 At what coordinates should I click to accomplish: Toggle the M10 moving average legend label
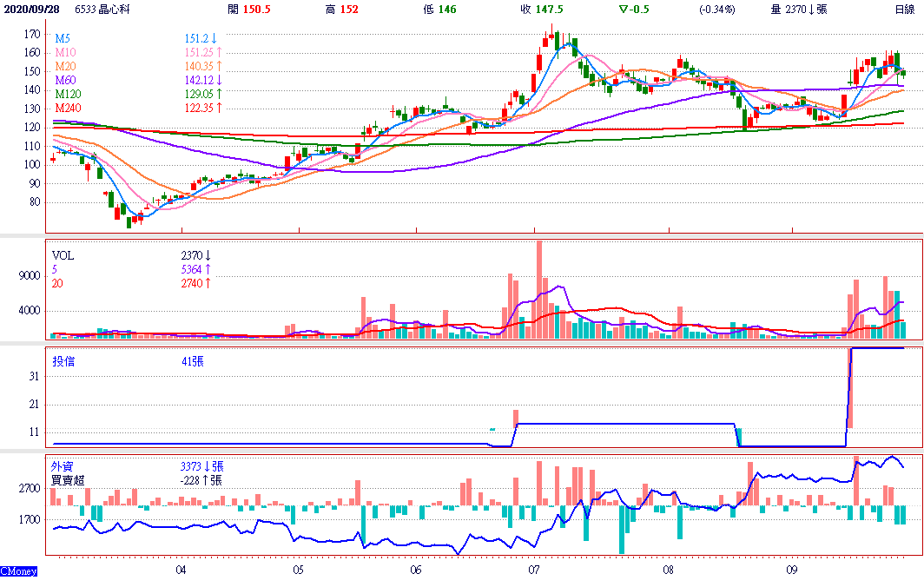tap(65, 53)
